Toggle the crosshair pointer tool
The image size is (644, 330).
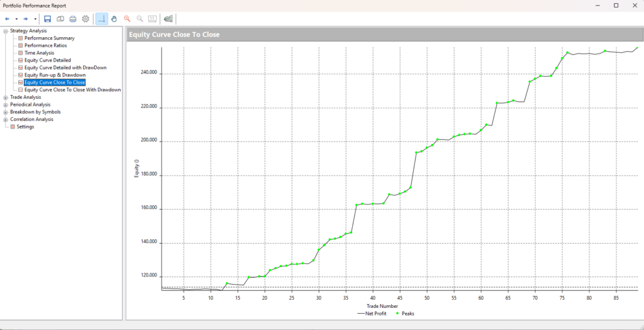[101, 19]
